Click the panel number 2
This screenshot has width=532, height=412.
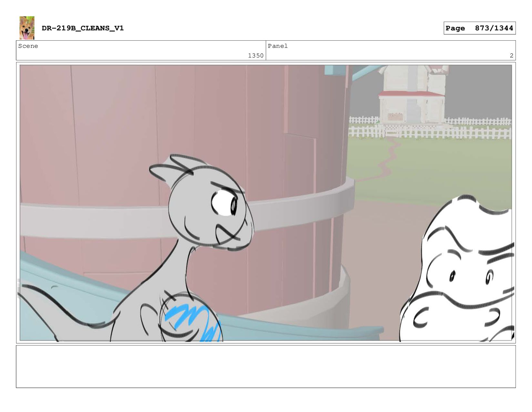coord(511,56)
